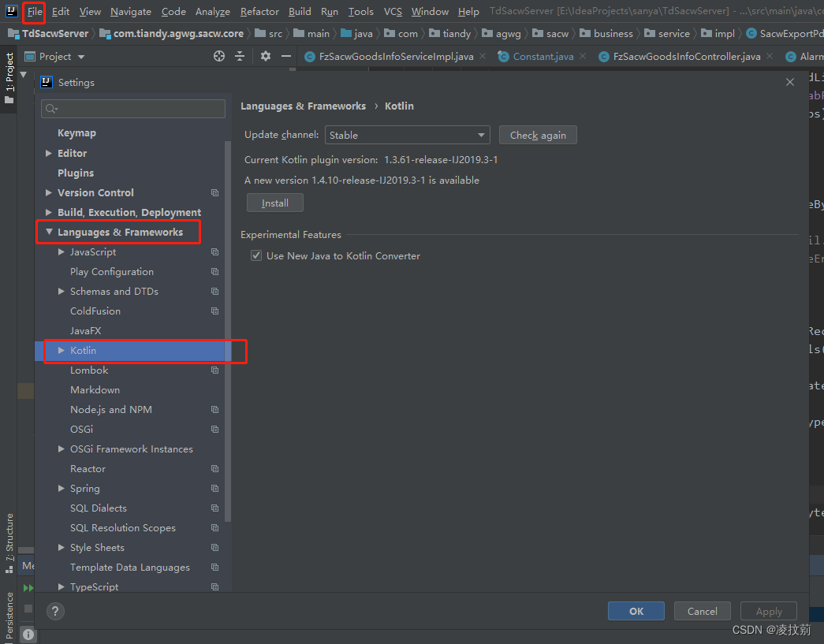Click the project-level icon beside Node.js and NPM

coord(215,410)
